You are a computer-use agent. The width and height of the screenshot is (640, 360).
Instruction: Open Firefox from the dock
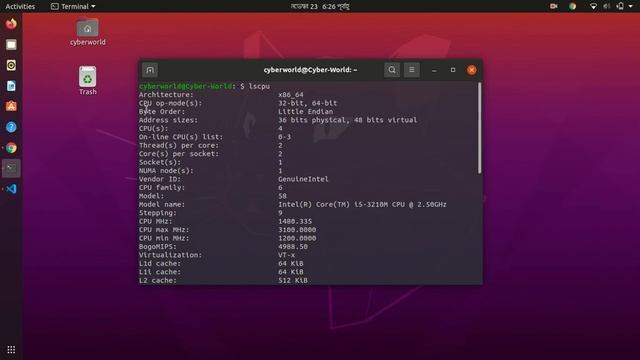(x=11, y=24)
